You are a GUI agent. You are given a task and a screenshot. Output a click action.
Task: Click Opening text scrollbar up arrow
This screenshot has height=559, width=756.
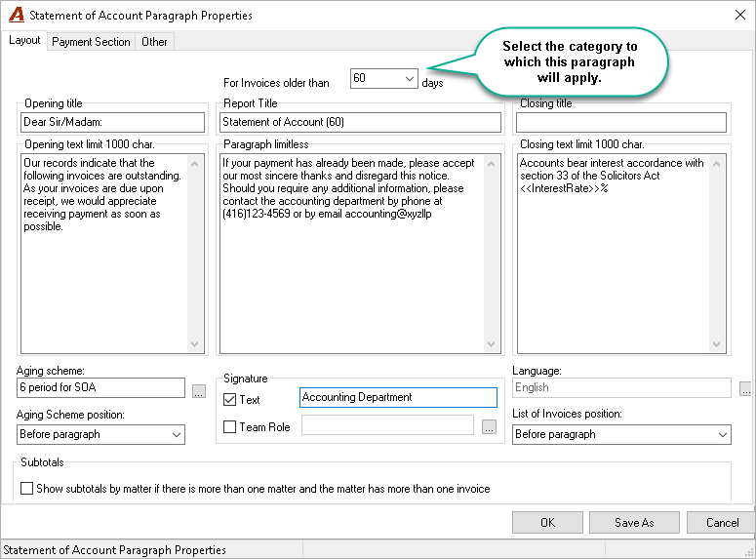pyautogui.click(x=195, y=164)
